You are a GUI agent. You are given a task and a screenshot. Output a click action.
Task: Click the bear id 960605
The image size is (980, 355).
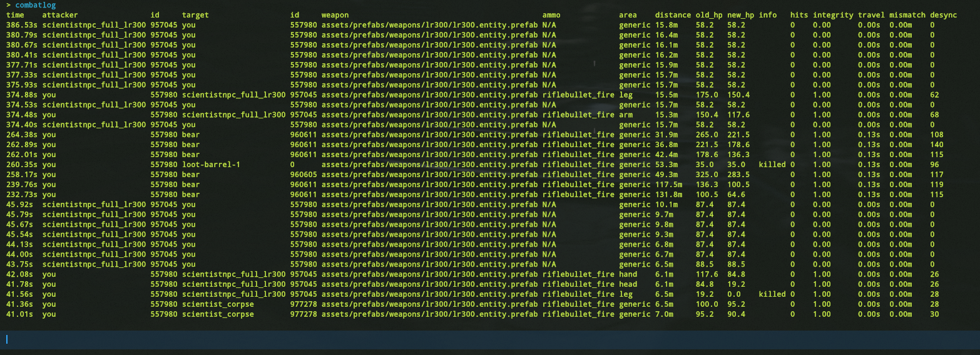point(304,175)
